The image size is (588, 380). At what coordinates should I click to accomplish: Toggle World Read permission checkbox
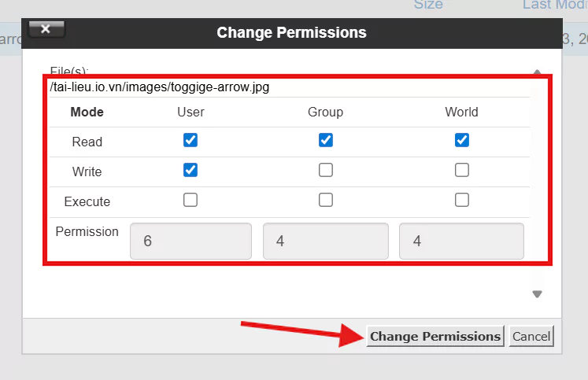click(462, 140)
